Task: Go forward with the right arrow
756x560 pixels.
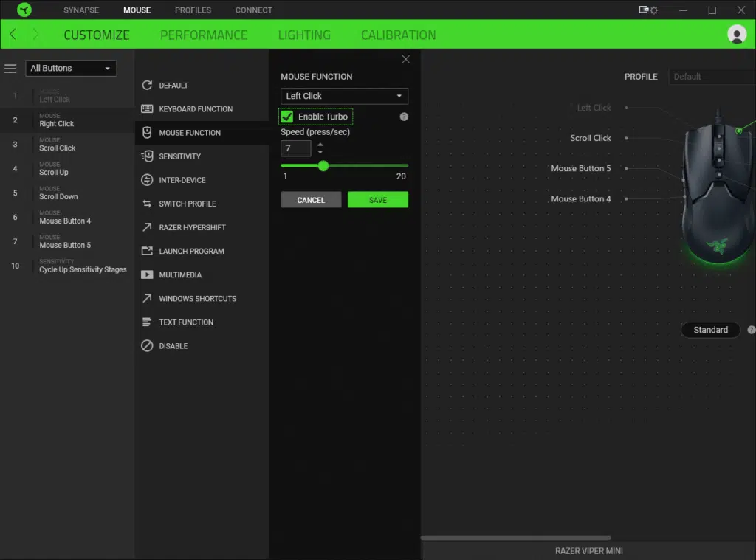Action: (x=35, y=34)
